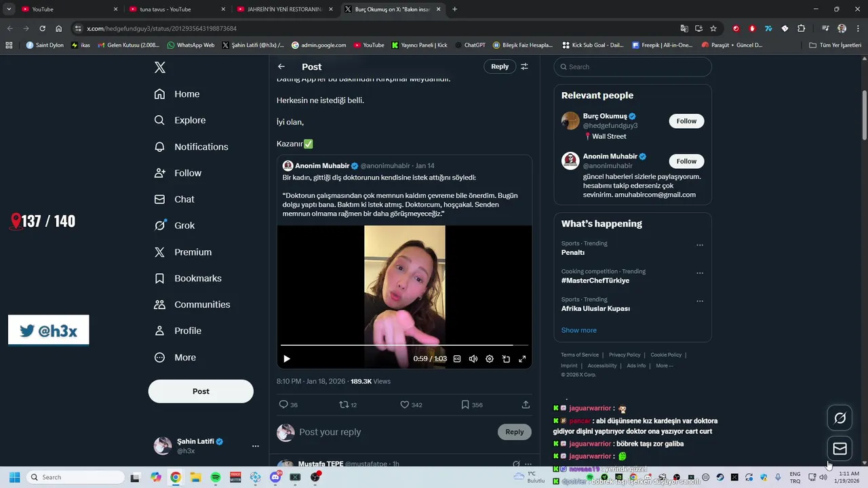The height and width of the screenshot is (488, 868).
Task: Click the gray Reply submit button
Action: [515, 432]
